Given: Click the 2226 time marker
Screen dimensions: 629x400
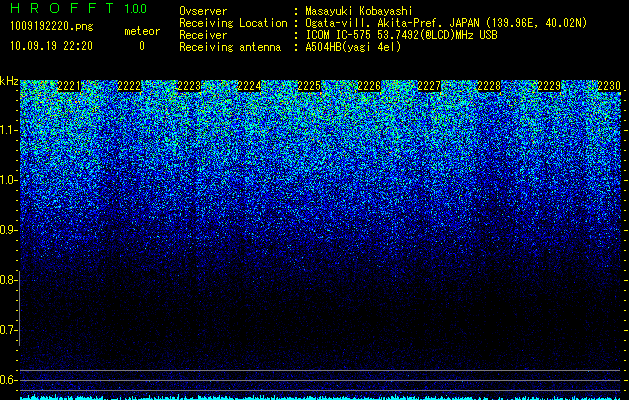Looking at the screenshot, I should 369,86.
